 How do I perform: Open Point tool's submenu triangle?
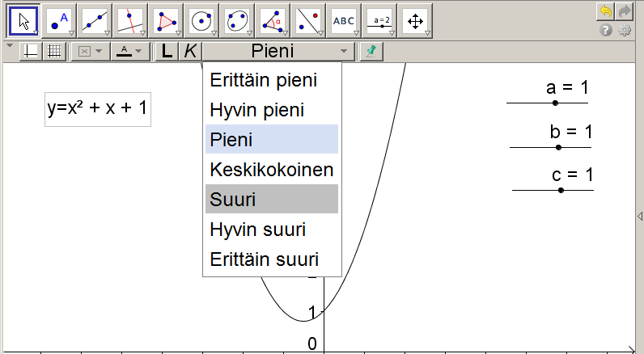click(x=71, y=33)
